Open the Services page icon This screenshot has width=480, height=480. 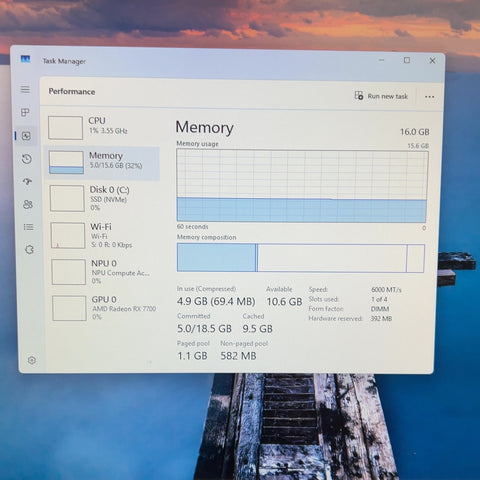point(29,250)
